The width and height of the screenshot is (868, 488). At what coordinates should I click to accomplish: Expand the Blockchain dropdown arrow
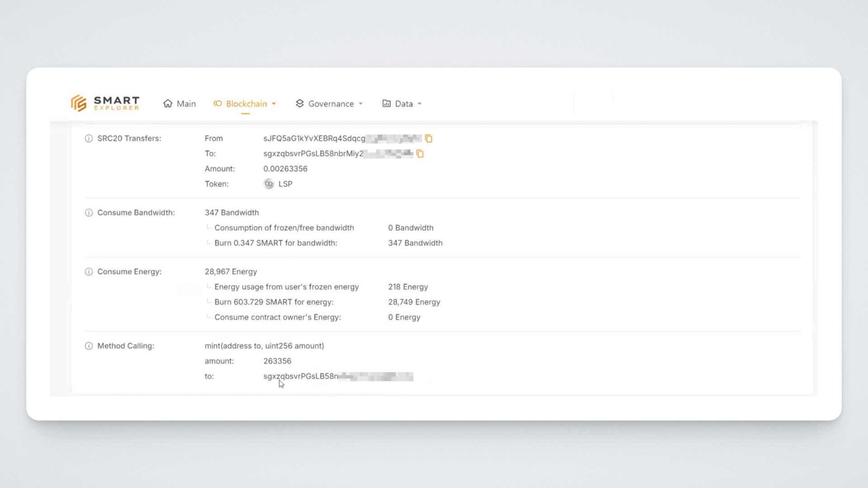(x=274, y=104)
